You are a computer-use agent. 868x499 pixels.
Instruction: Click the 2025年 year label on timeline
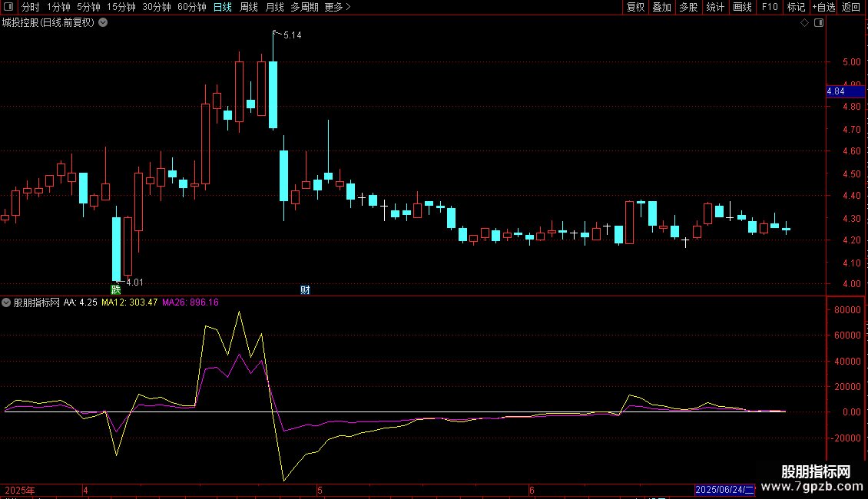click(x=20, y=490)
